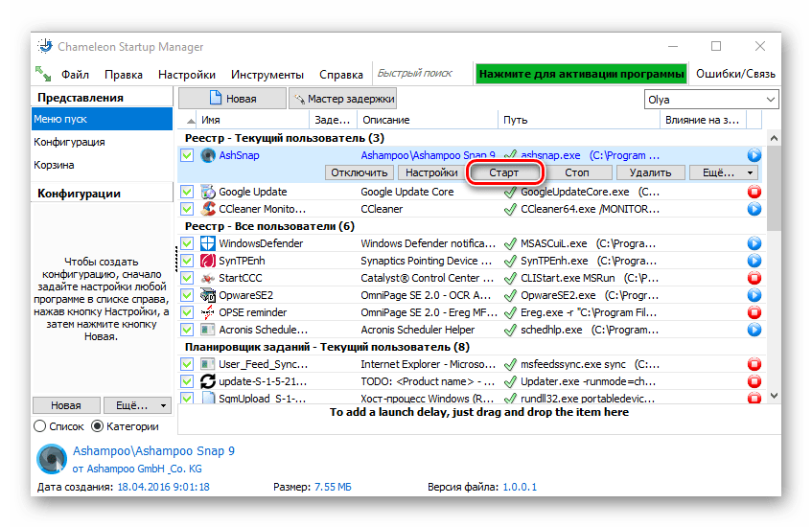The height and width of the screenshot is (527, 812).
Task: Click the Мастер задержки button
Action: point(343,99)
